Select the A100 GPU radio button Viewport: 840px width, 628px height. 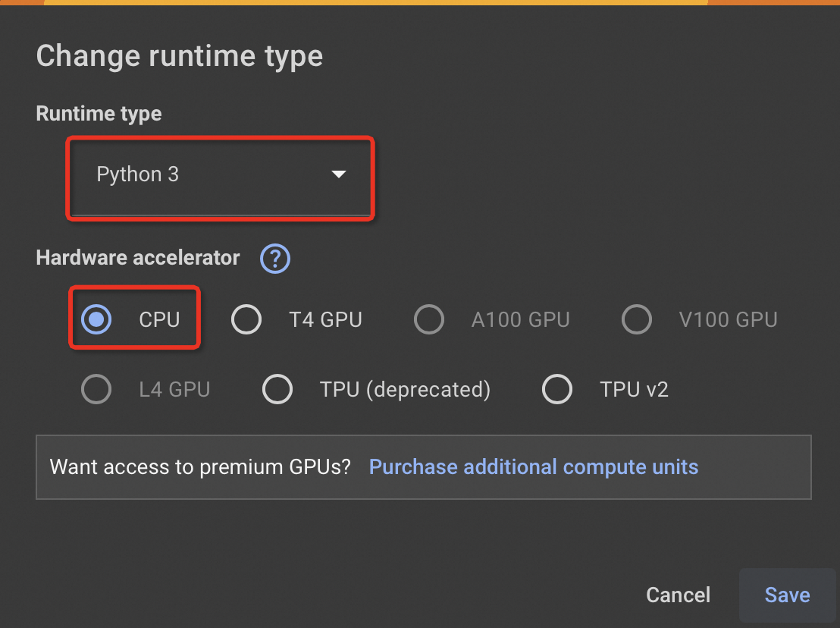tap(429, 319)
